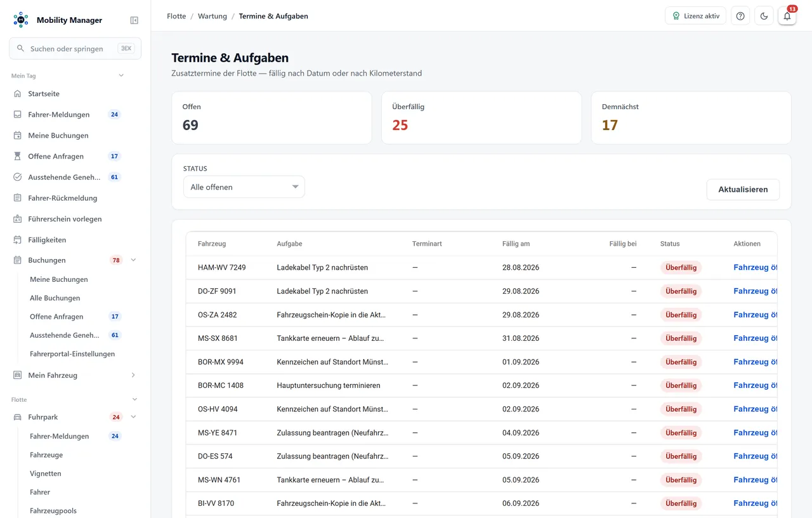Click the Offene Anfragen hourglass icon

[x=18, y=156]
